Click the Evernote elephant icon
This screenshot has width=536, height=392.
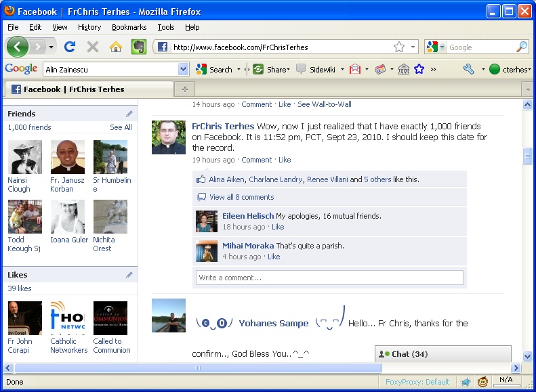click(139, 47)
